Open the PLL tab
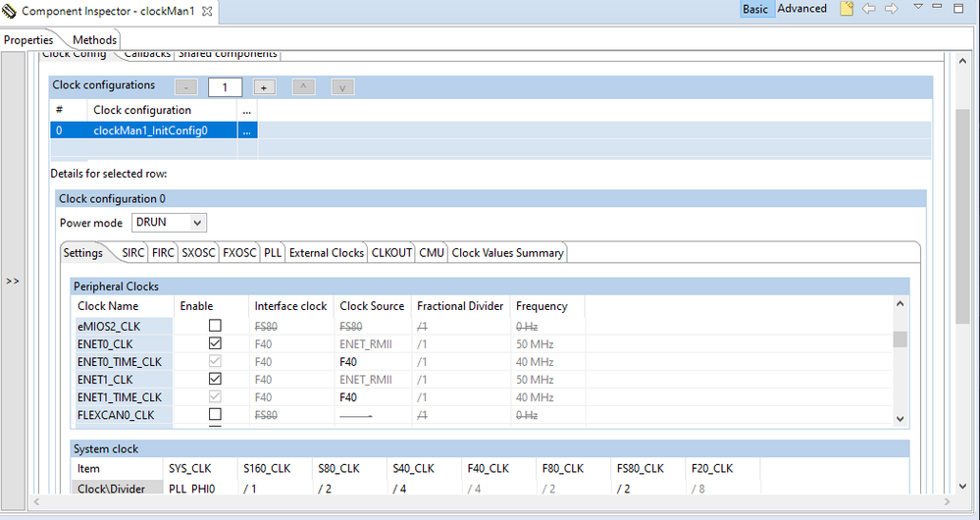 pyautogui.click(x=273, y=253)
